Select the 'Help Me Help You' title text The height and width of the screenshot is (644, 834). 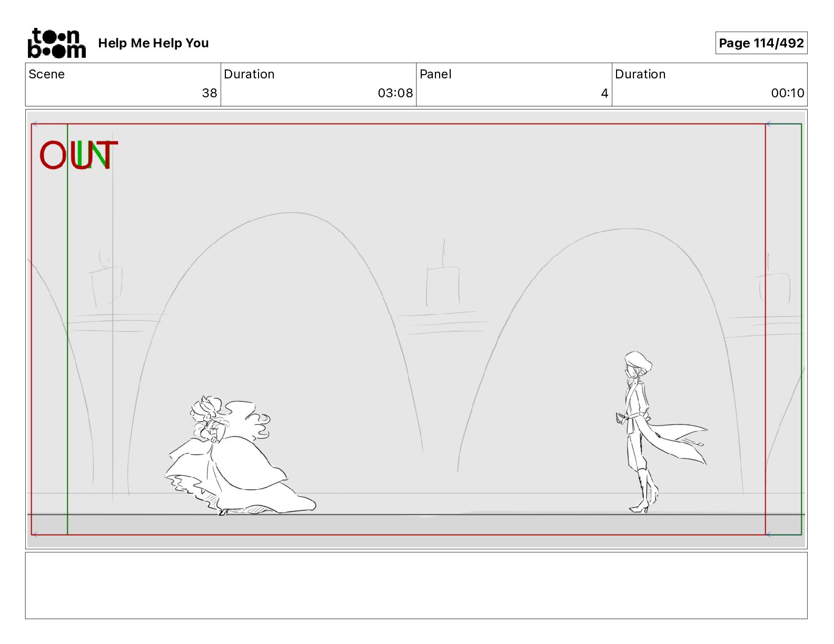pyautogui.click(x=153, y=43)
